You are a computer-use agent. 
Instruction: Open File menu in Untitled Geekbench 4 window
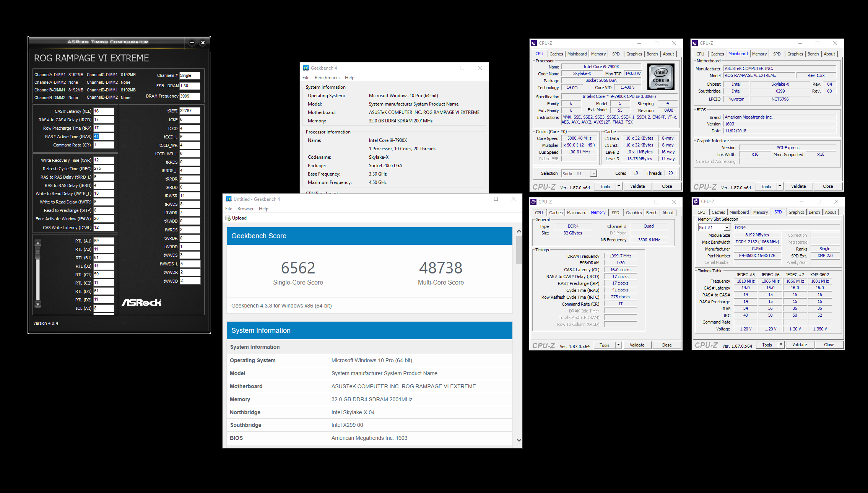point(229,209)
